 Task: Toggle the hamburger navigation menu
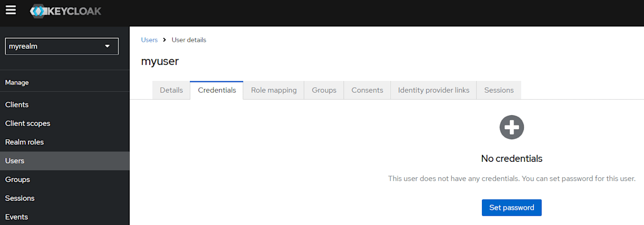click(x=11, y=10)
